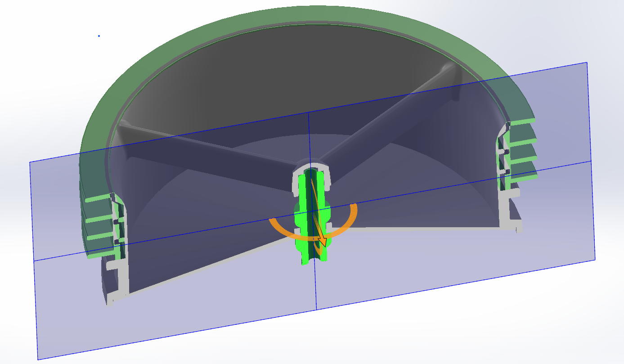
Task: Click the top-left corner of the section plane
Action: pos(30,162)
